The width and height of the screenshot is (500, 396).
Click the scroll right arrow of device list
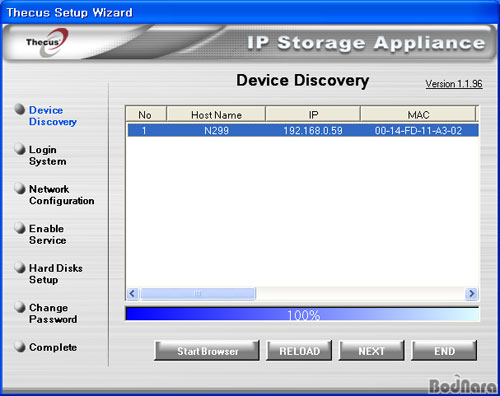471,294
